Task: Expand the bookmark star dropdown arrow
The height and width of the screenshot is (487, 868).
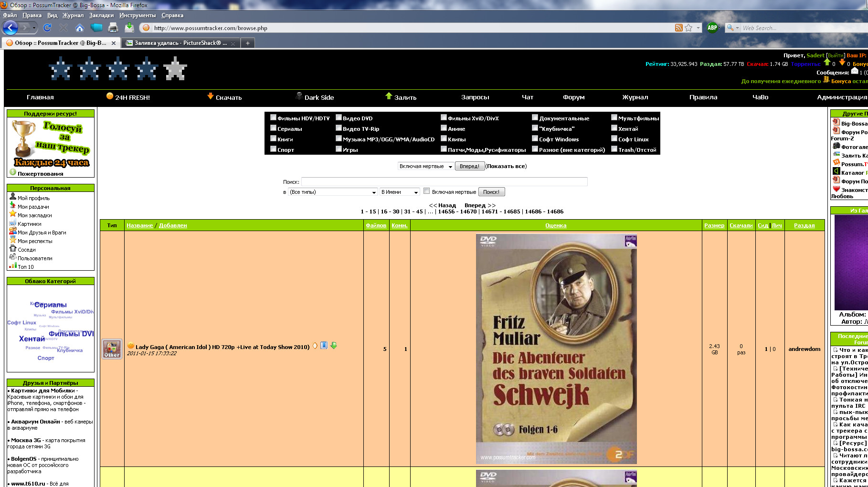Action: (698, 28)
